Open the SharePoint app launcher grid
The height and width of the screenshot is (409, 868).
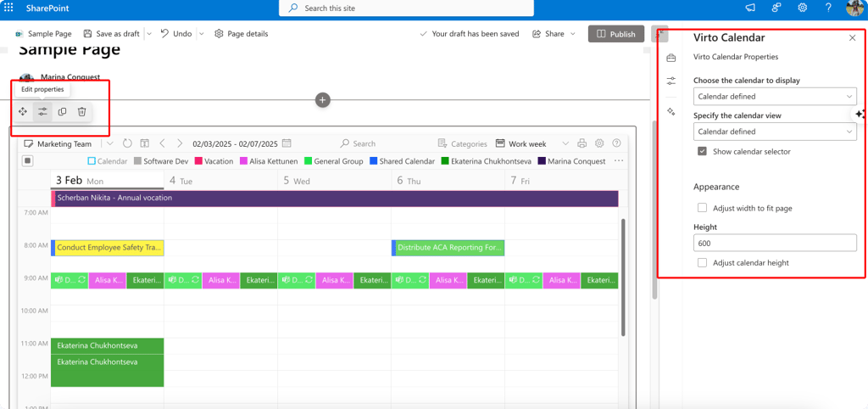tap(8, 8)
